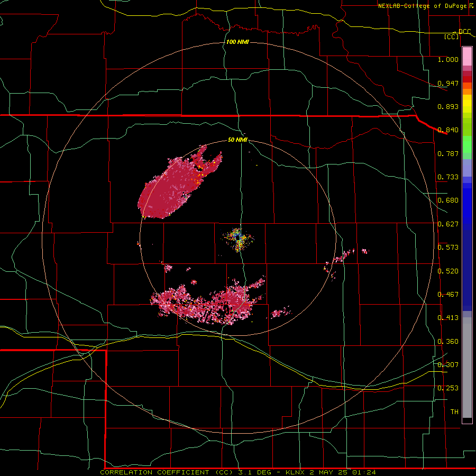Image resolution: width=476 pixels, height=476 pixels.
Task: Click the "[CC]" legend header
Action: pyautogui.click(x=452, y=36)
